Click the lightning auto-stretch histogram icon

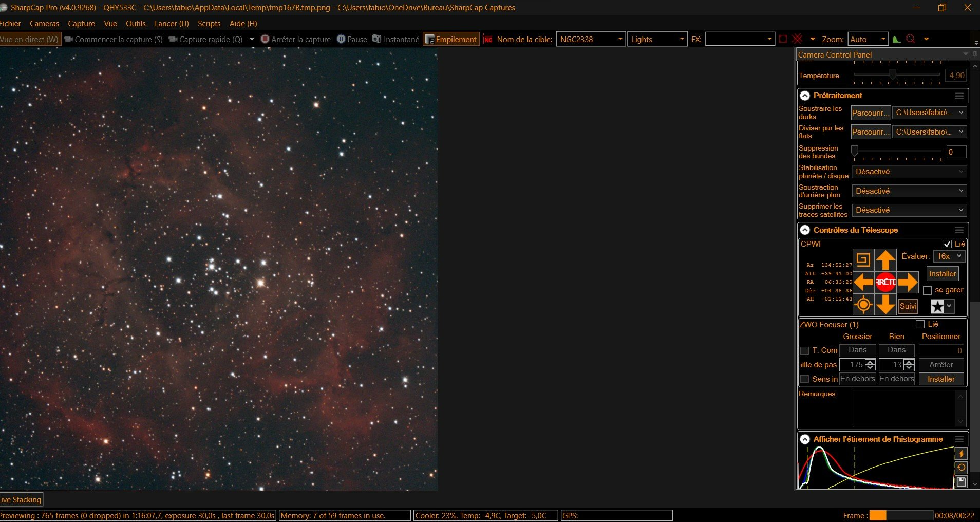pyautogui.click(x=961, y=454)
